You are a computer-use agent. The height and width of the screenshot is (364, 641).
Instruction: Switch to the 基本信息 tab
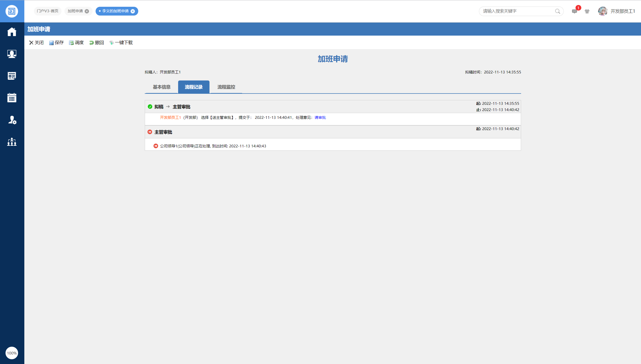click(162, 87)
